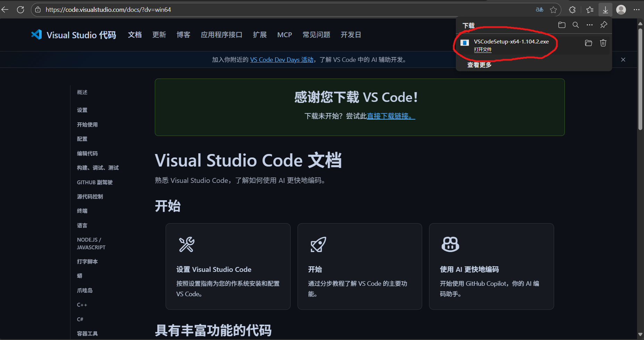Click the wrench tools setup card icon
Viewport: 644px width, 340px height.
coord(186,244)
